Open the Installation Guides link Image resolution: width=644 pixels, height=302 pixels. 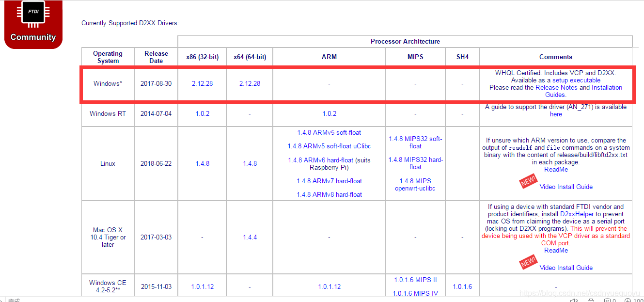pos(584,91)
